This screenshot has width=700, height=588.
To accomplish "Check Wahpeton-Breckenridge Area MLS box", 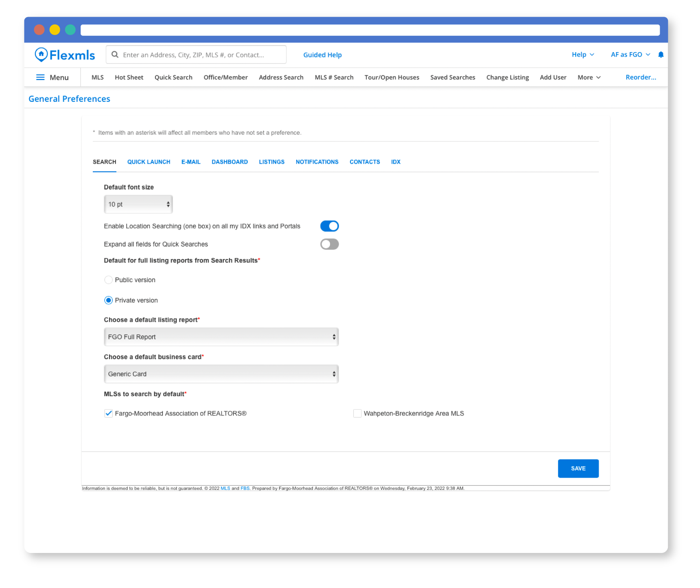I will (357, 413).
